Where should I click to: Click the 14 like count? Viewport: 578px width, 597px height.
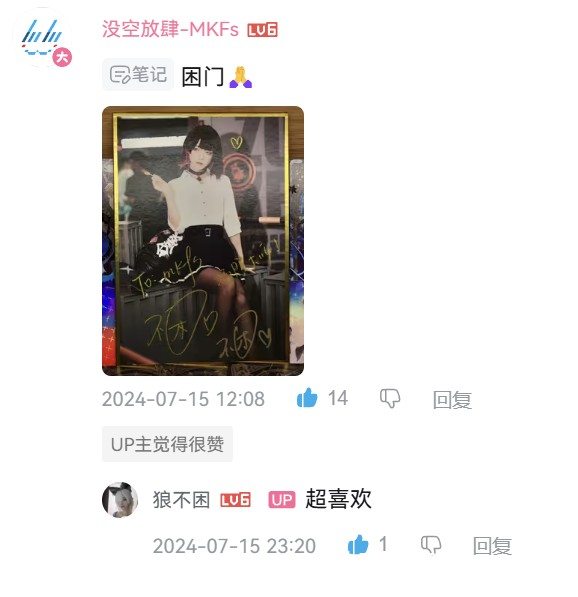point(338,398)
